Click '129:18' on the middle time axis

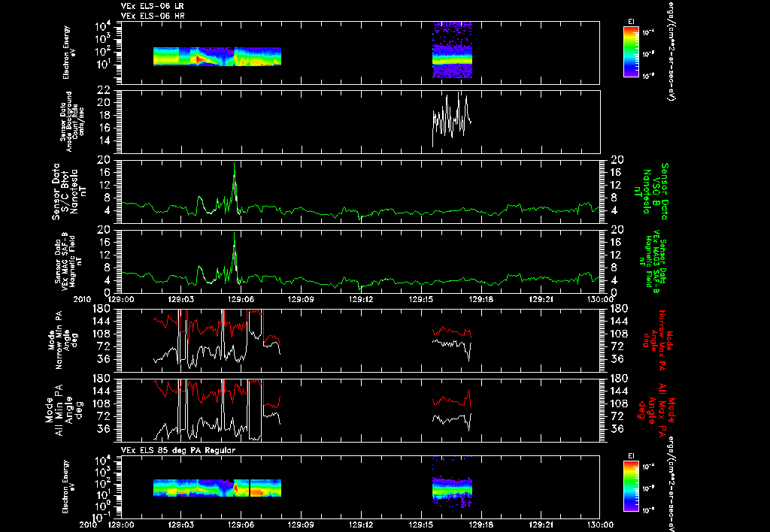[x=480, y=299]
